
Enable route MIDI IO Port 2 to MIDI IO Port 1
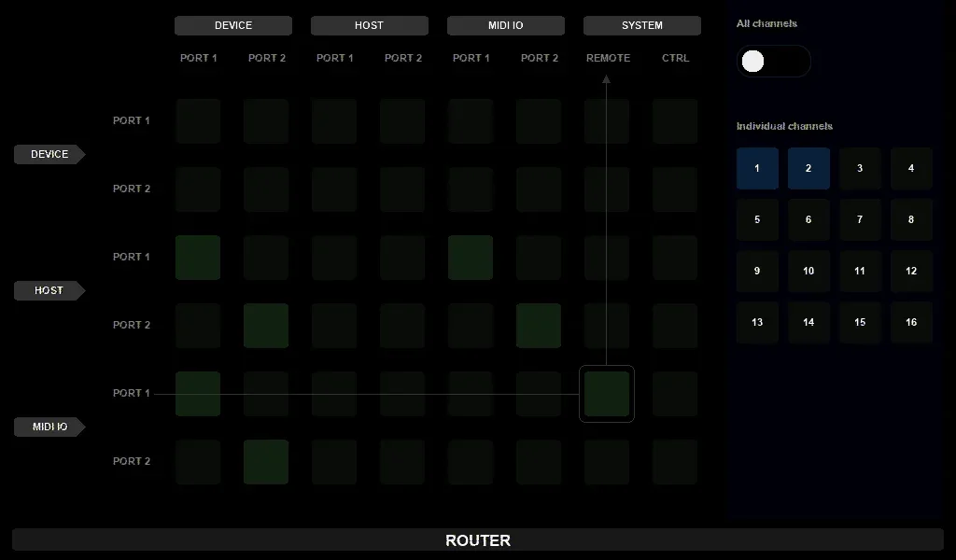coord(471,462)
